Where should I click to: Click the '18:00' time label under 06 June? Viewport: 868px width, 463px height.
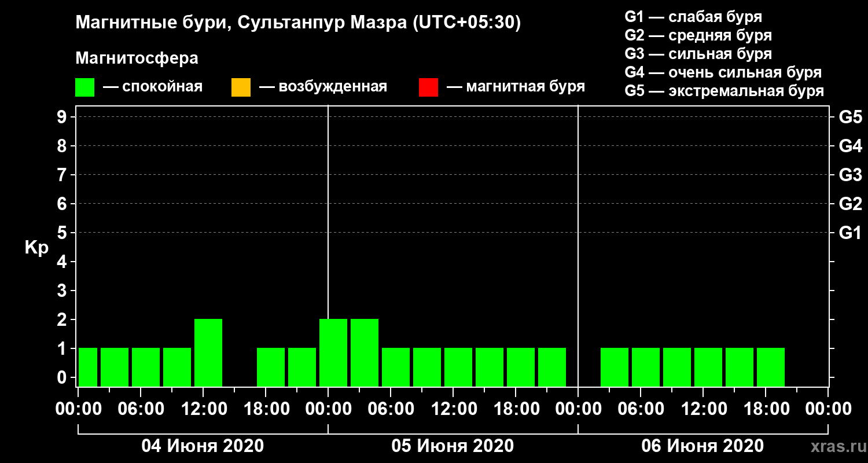[x=766, y=409]
